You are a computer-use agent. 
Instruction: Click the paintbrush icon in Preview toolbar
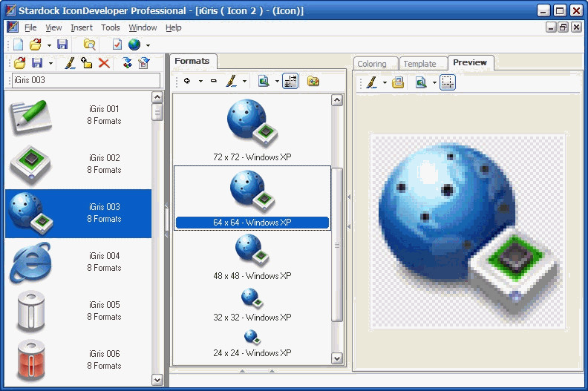point(372,82)
